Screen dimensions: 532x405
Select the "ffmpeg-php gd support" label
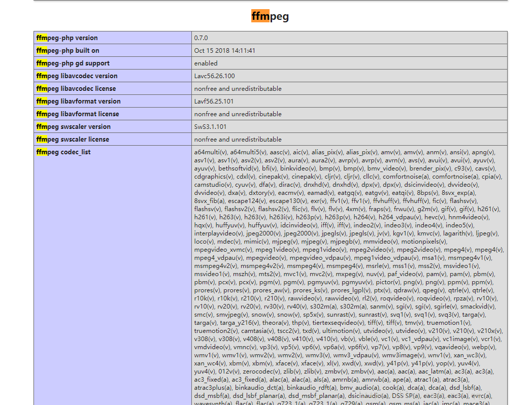[73, 63]
